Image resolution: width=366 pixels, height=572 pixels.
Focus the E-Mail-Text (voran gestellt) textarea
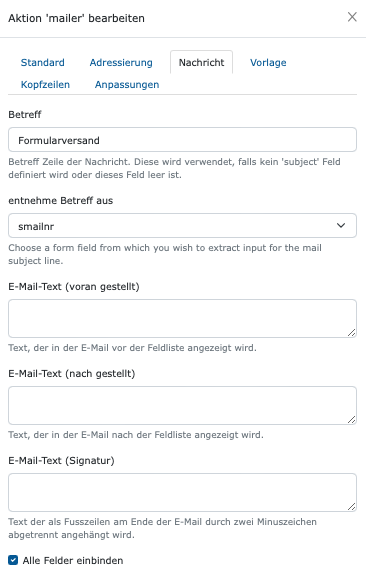pyautogui.click(x=182, y=318)
